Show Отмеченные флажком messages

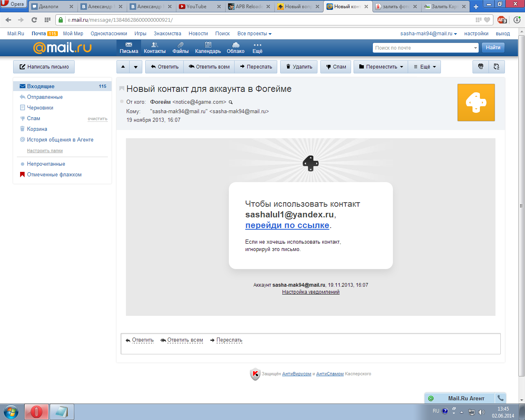pos(54,174)
